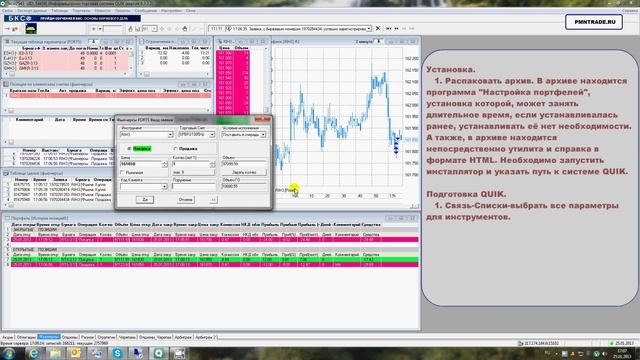Image resolution: width=640 pixels, height=360 pixels.
Task: Go to first message arrow icon
Action: click(389, 29)
